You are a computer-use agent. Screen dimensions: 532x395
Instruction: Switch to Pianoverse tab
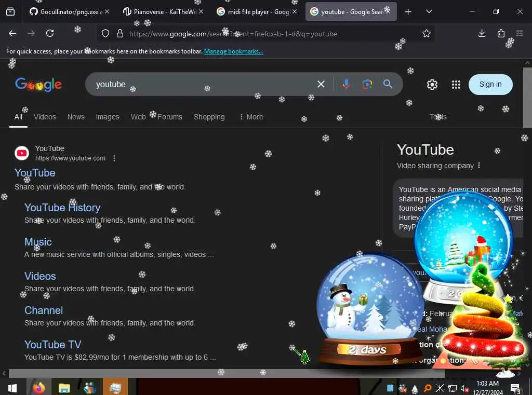(x=159, y=12)
